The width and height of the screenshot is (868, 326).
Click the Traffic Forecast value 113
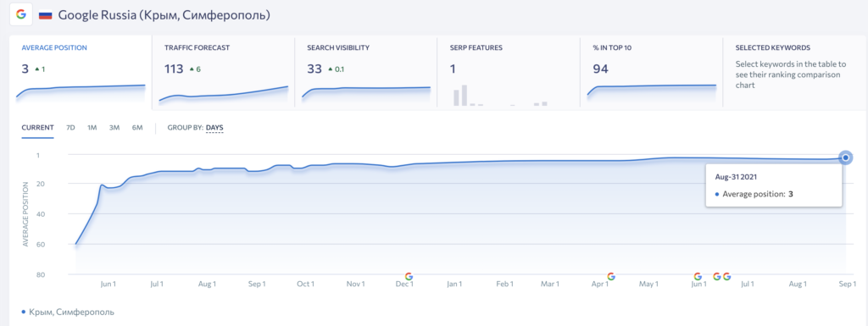(174, 69)
